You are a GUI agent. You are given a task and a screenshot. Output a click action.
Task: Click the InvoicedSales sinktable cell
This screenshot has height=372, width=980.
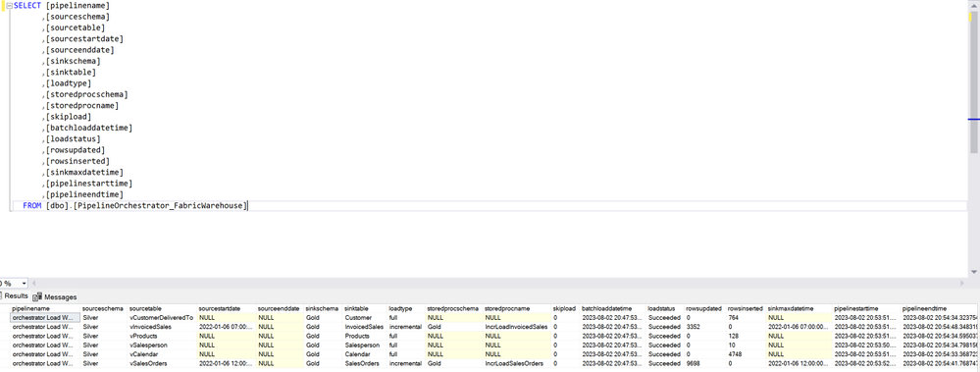point(365,327)
